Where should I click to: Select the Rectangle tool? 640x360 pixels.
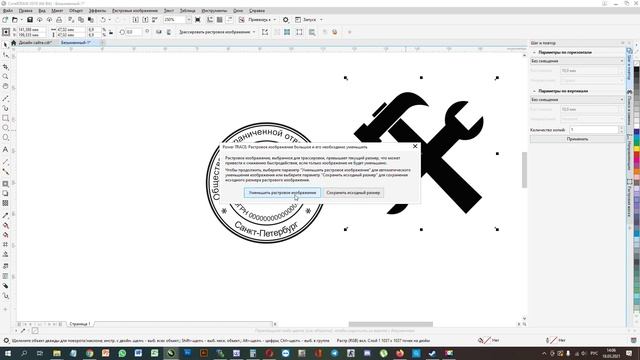5,118
